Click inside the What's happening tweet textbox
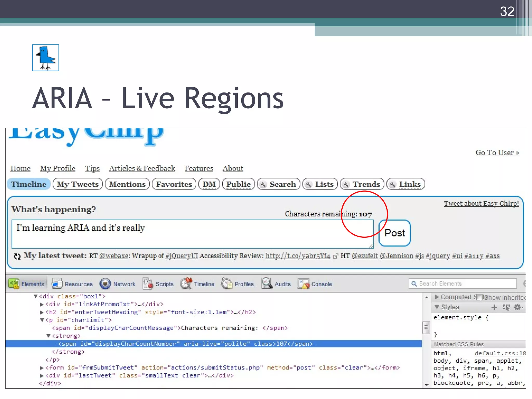The width and height of the screenshot is (532, 399). point(192,234)
